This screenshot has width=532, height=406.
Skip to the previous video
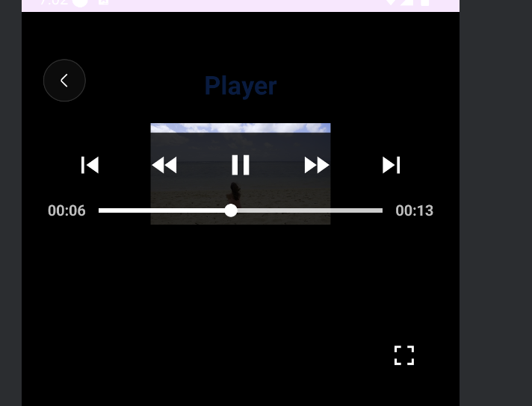click(x=90, y=165)
